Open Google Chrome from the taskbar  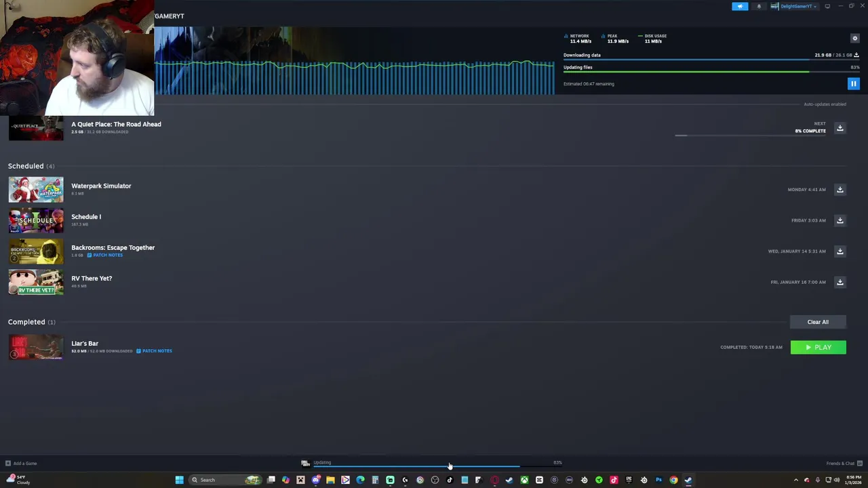(x=673, y=480)
